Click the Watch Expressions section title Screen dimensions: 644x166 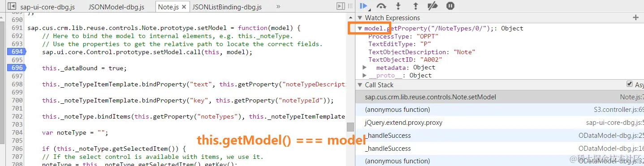pyautogui.click(x=393, y=17)
